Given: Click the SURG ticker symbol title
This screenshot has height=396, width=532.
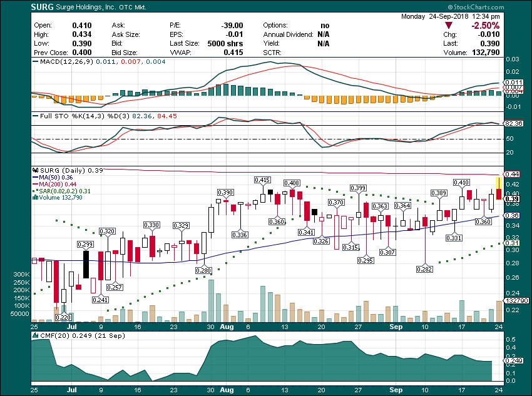Looking at the screenshot, I should (42, 7).
